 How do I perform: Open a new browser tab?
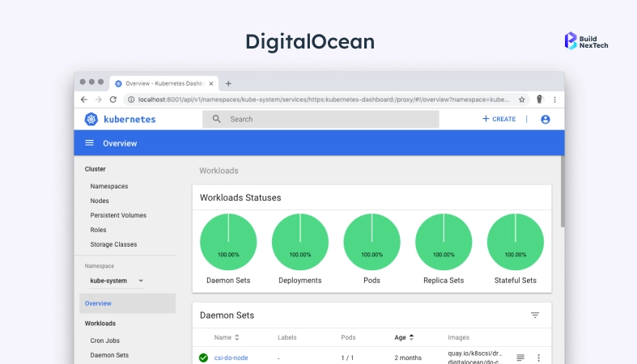(x=228, y=83)
